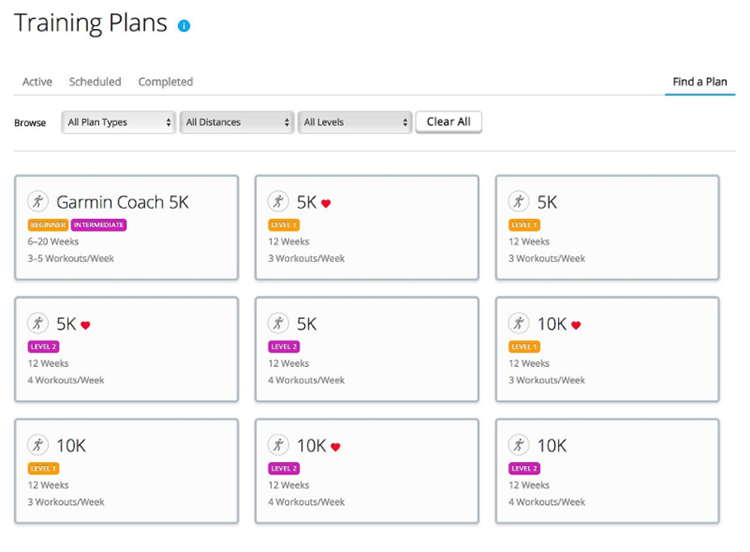Image resolution: width=750 pixels, height=552 pixels.
Task: Go to the Completed tab
Action: (x=165, y=82)
